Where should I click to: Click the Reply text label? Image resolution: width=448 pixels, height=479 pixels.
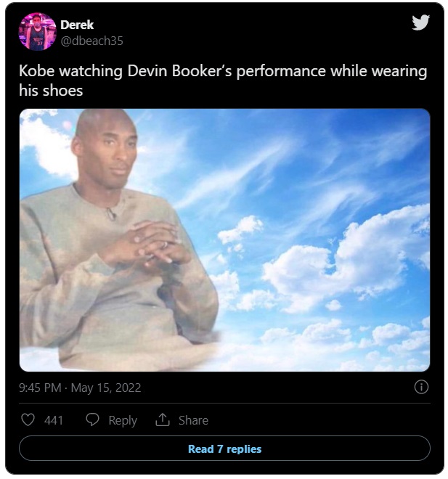point(123,421)
